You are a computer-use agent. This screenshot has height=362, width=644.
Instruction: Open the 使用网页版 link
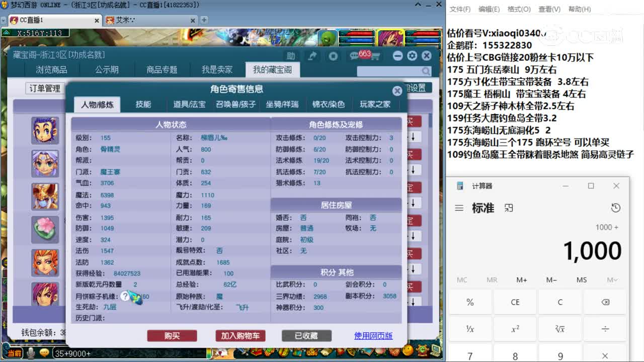click(x=373, y=336)
